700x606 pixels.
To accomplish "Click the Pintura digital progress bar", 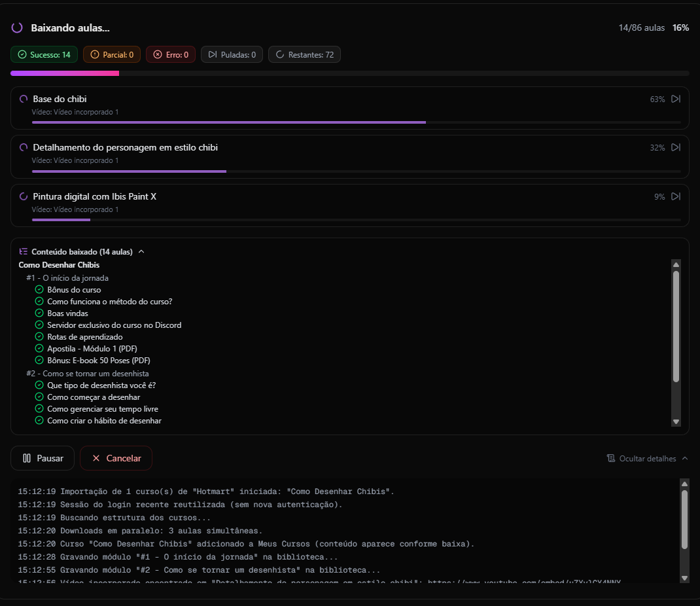I will point(357,220).
